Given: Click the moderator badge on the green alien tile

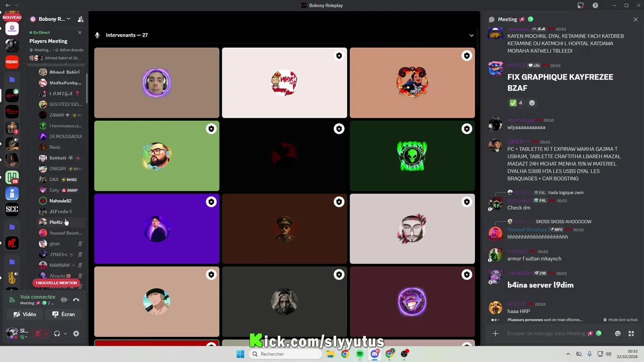Looking at the screenshot, I should 467,129.
